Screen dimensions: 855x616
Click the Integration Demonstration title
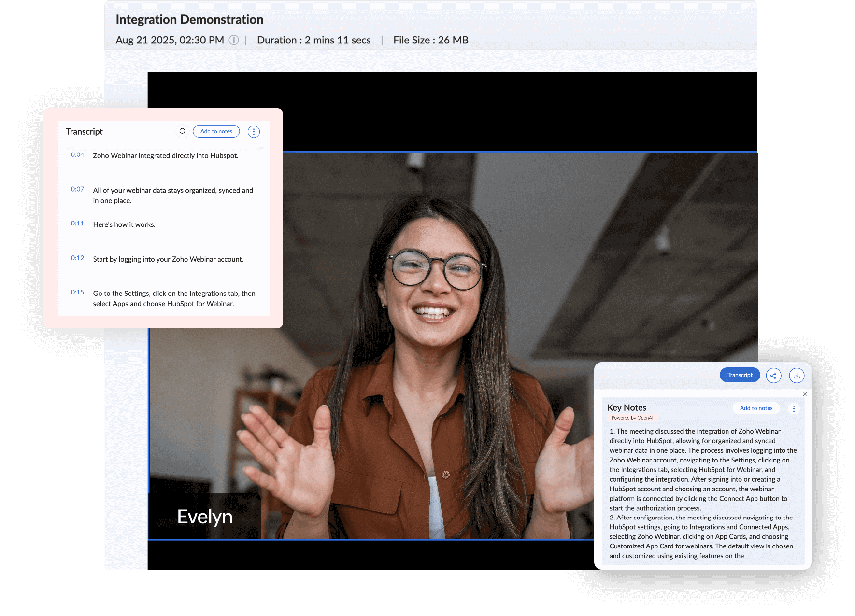[x=189, y=19]
